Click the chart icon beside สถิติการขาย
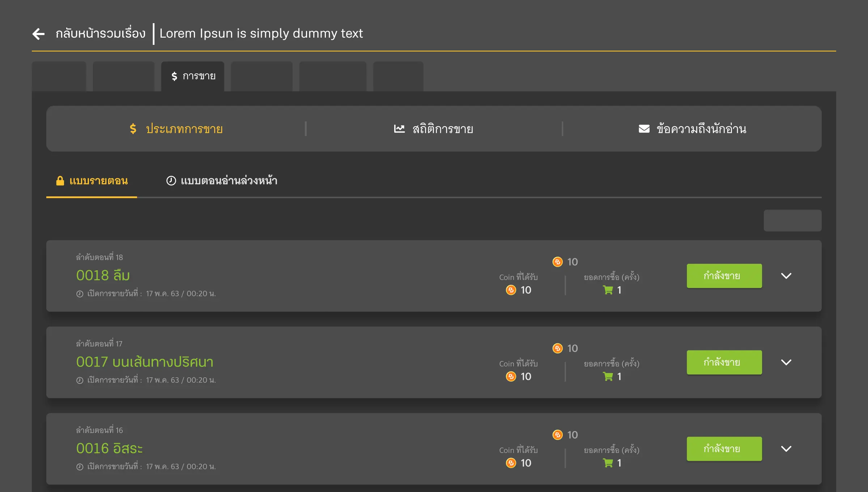This screenshot has width=868, height=492. click(x=399, y=129)
